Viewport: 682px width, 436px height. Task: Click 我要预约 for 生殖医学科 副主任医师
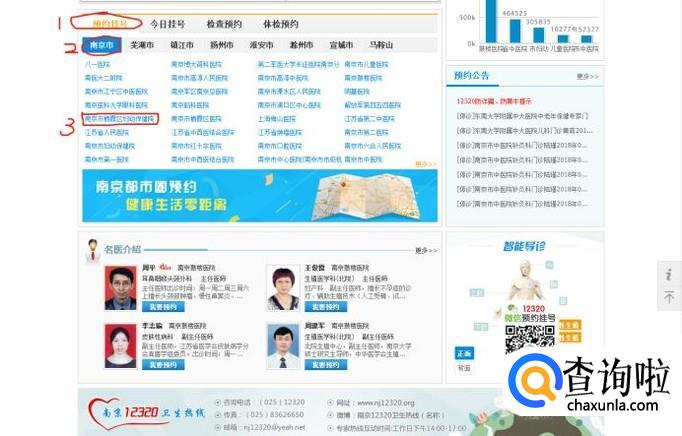pyautogui.click(x=326, y=365)
